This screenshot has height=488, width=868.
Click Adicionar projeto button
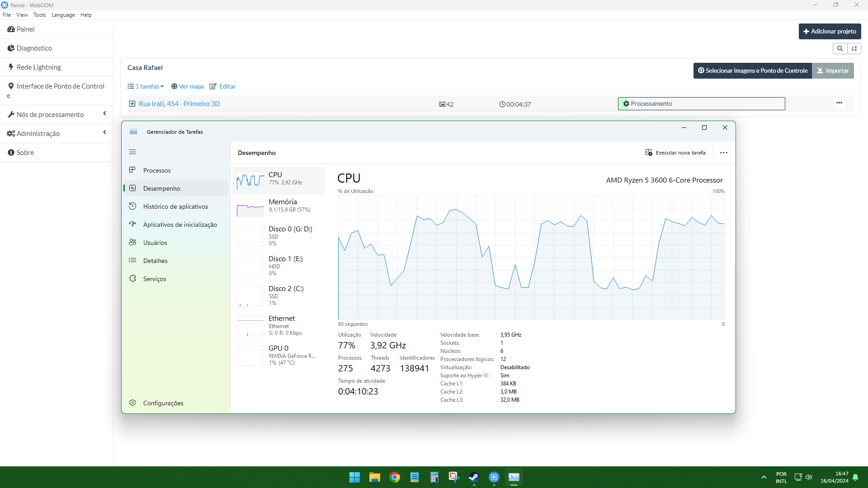click(830, 31)
